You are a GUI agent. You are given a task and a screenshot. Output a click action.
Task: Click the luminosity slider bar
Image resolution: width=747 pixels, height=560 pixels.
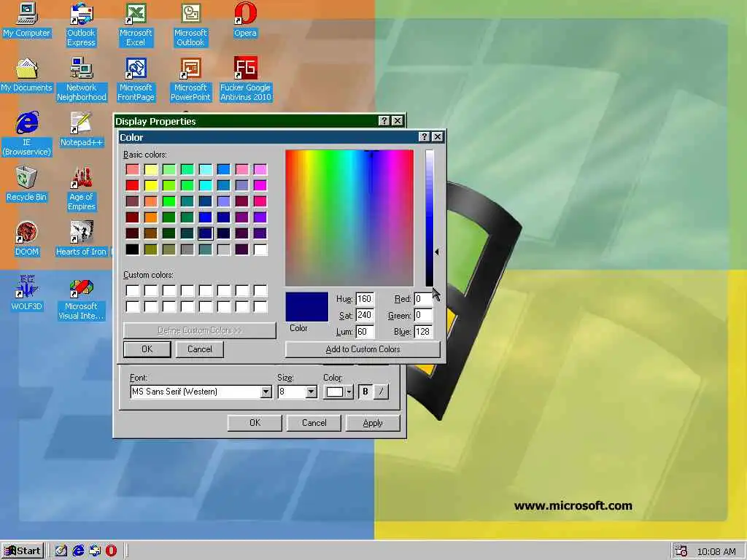(x=429, y=217)
